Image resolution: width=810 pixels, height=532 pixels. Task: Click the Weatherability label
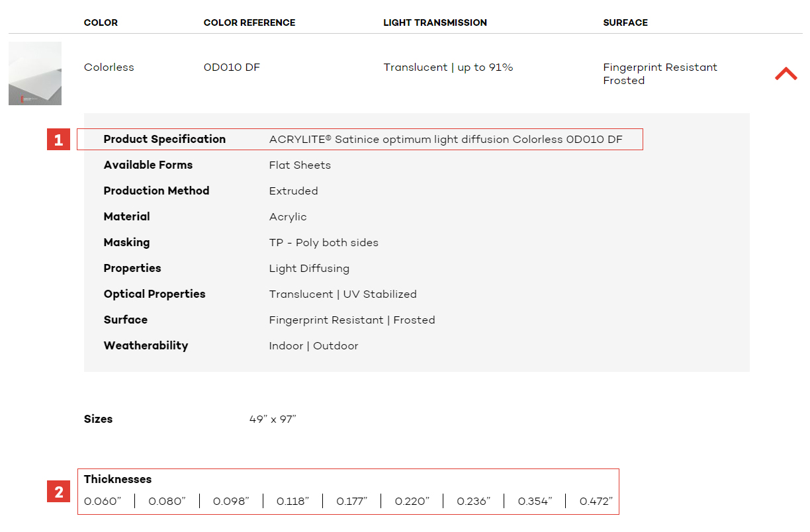(146, 345)
